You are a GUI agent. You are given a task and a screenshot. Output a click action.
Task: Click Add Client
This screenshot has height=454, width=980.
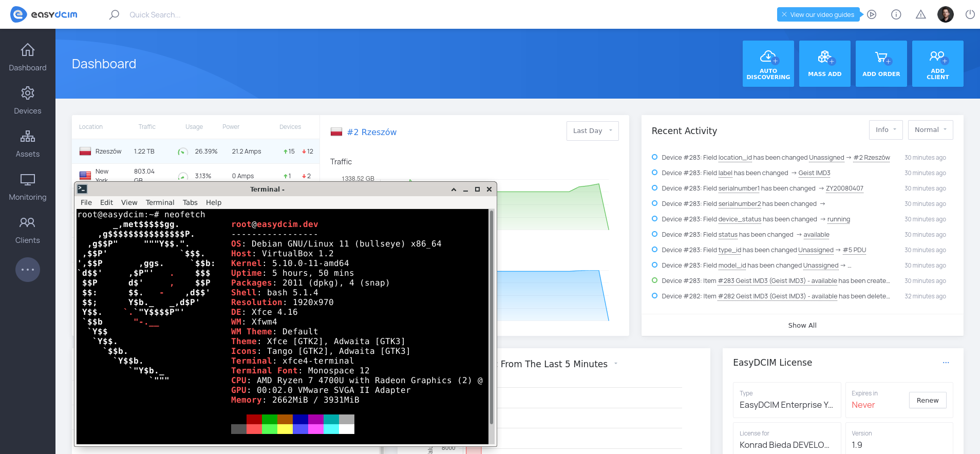point(938,64)
